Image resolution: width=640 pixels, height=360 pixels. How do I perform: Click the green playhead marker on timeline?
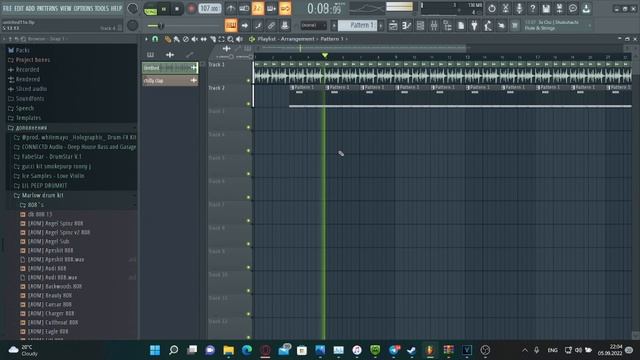click(324, 55)
